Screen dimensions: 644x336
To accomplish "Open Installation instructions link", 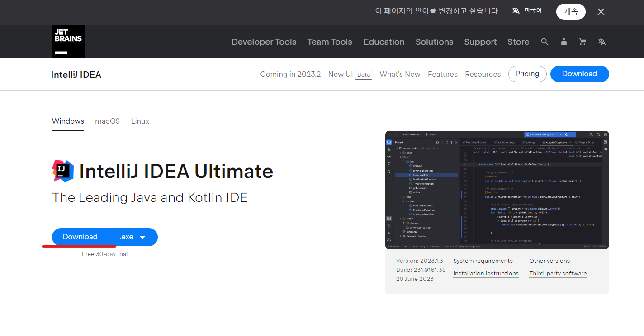I will point(486,274).
